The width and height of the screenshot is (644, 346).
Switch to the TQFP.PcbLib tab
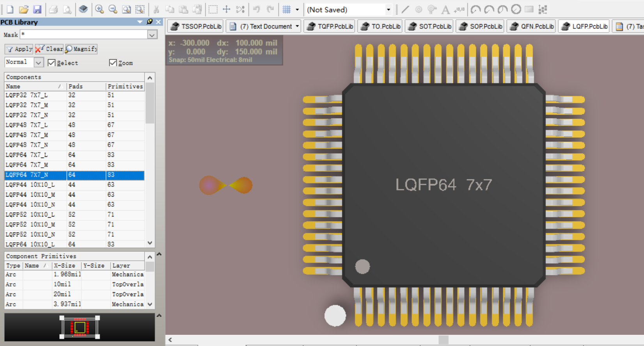point(330,26)
